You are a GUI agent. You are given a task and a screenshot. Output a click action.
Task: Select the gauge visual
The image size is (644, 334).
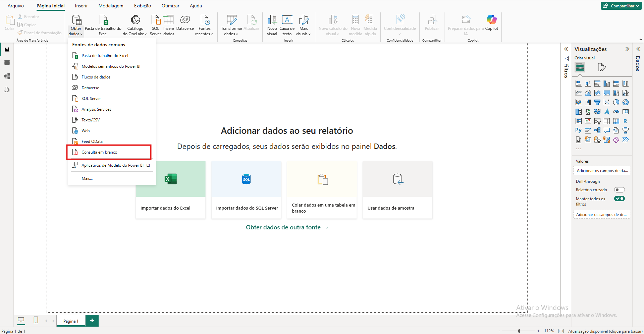pyautogui.click(x=616, y=112)
